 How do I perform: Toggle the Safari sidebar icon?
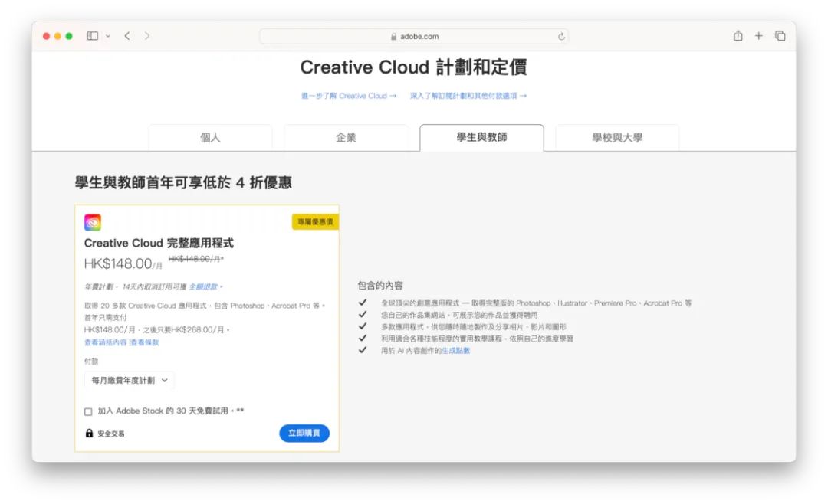(93, 36)
